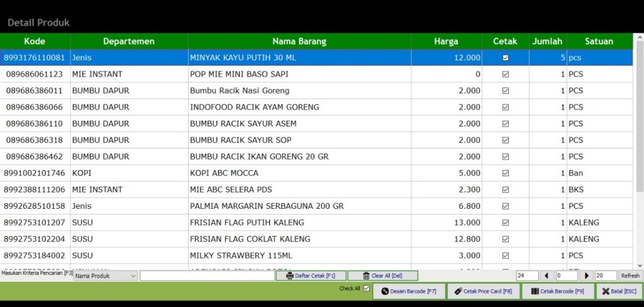Click the Desain Barcode palette icon
Screen dimensions: 644x307
pyautogui.click(x=385, y=291)
